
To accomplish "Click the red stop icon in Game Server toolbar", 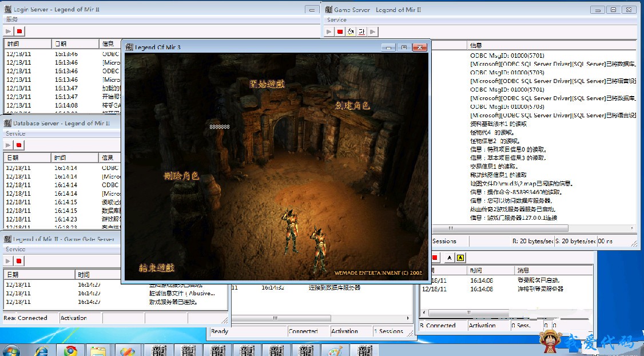I will [340, 31].
